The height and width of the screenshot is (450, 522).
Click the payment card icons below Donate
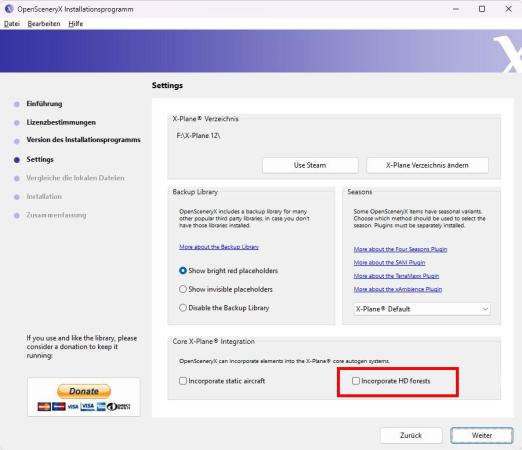click(x=84, y=406)
